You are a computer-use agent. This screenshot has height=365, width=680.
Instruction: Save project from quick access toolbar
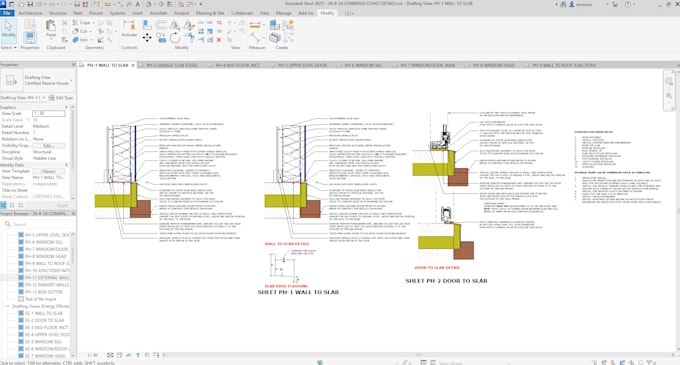[x=30, y=4]
